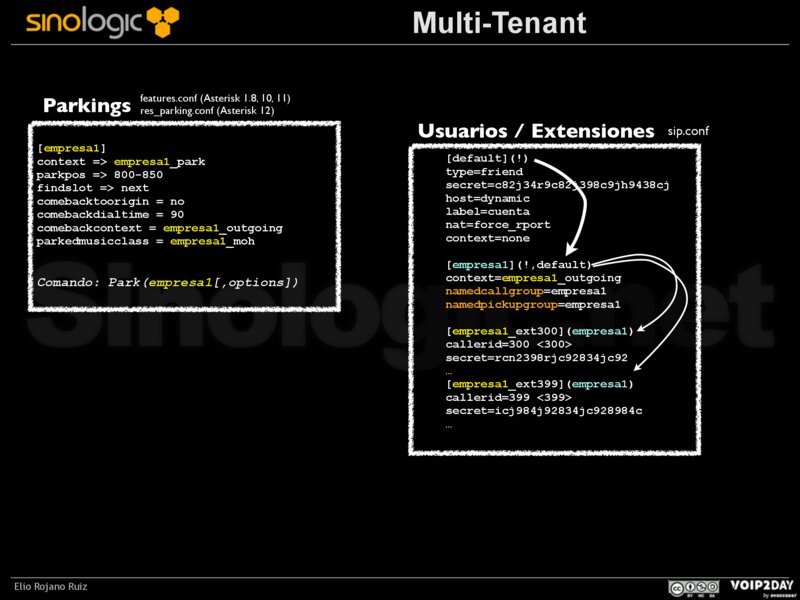The width and height of the screenshot is (800, 600).
Task: Click the author name Elio Rojano Ruiz
Action: point(50,587)
